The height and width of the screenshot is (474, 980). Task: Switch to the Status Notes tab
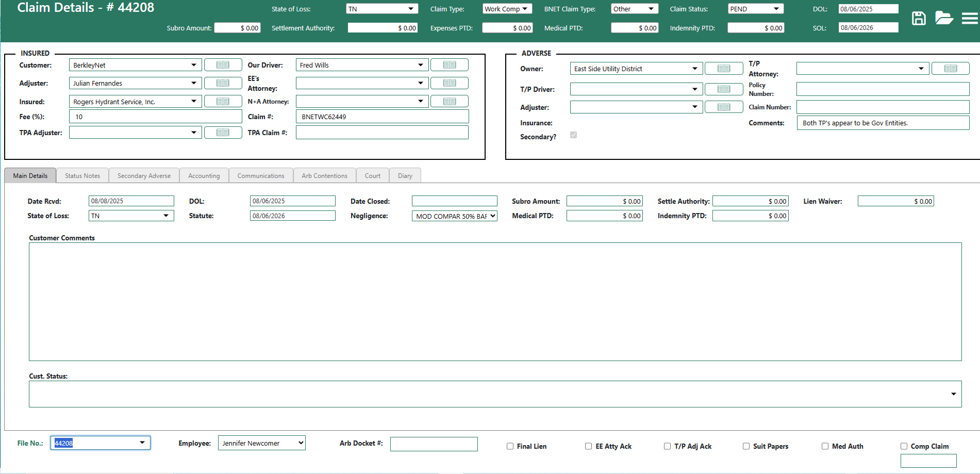point(82,176)
